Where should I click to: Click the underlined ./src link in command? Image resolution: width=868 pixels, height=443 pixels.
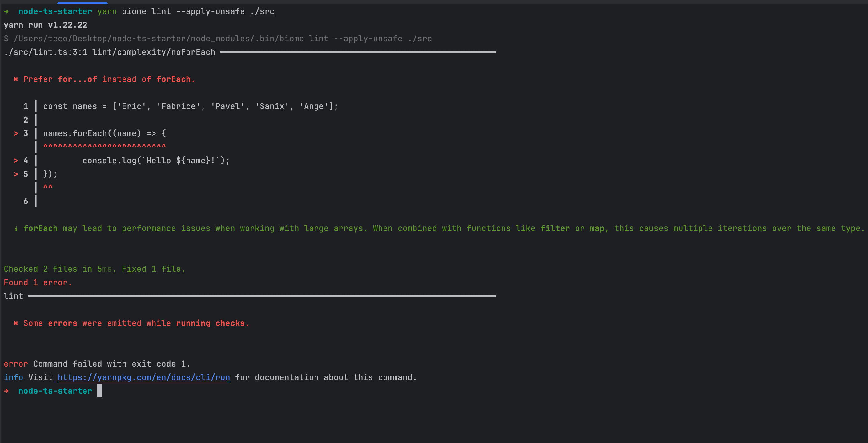(262, 11)
